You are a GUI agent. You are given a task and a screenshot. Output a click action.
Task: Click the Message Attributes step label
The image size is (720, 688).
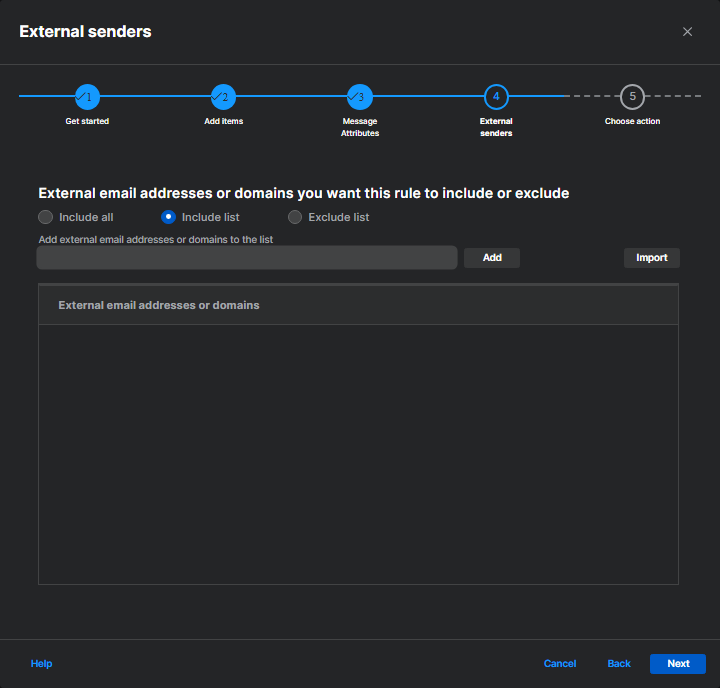click(x=360, y=127)
